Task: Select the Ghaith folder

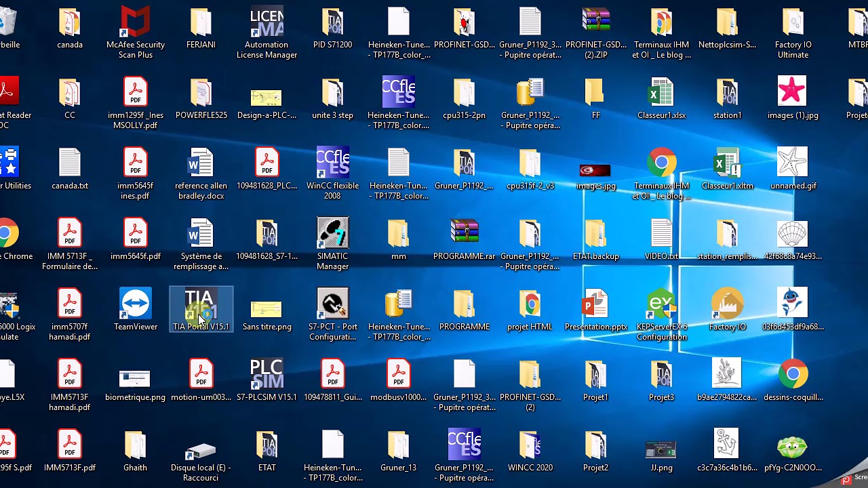Action: [136, 450]
